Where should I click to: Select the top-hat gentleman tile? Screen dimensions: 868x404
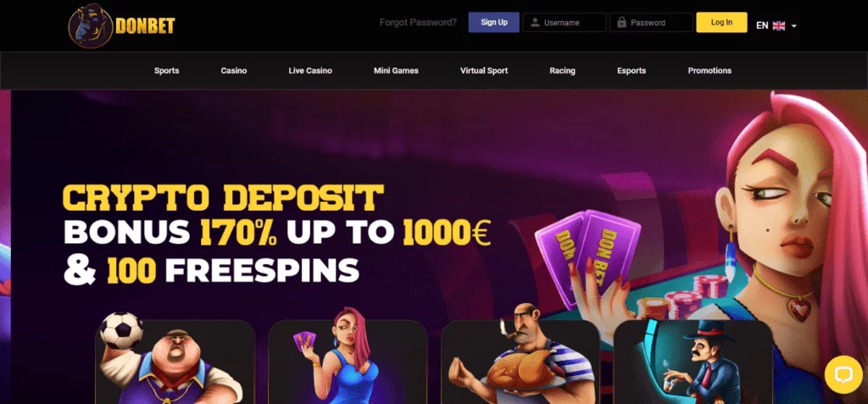point(693,361)
